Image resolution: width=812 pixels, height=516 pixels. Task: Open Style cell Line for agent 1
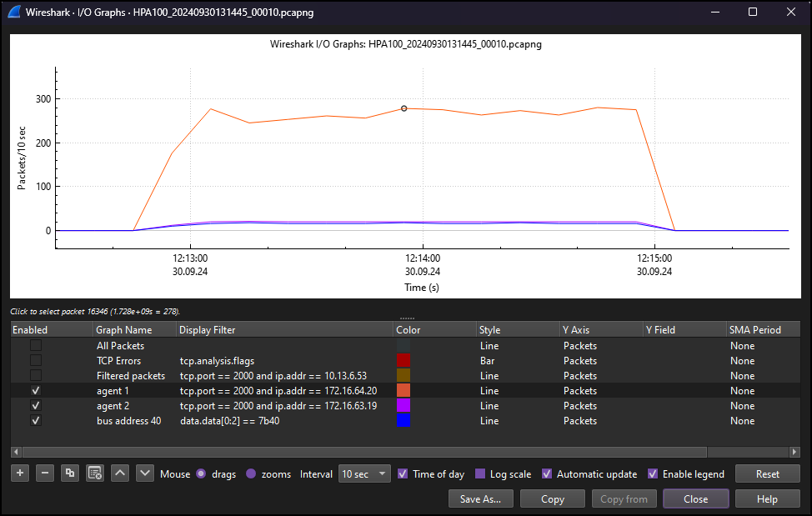(x=519, y=391)
